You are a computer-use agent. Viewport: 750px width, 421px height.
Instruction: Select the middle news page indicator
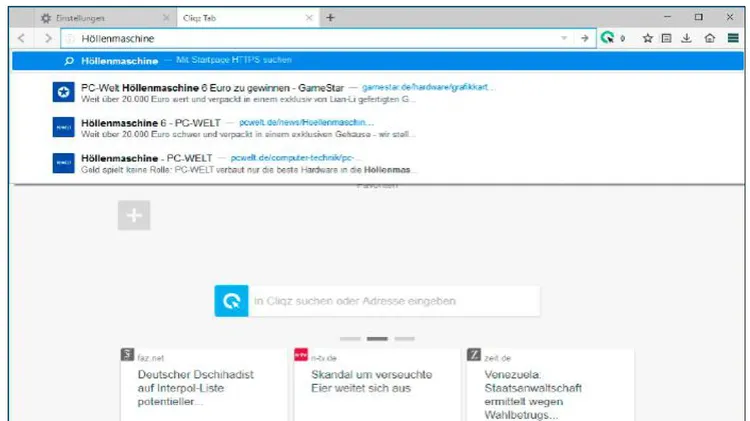pos(377,339)
